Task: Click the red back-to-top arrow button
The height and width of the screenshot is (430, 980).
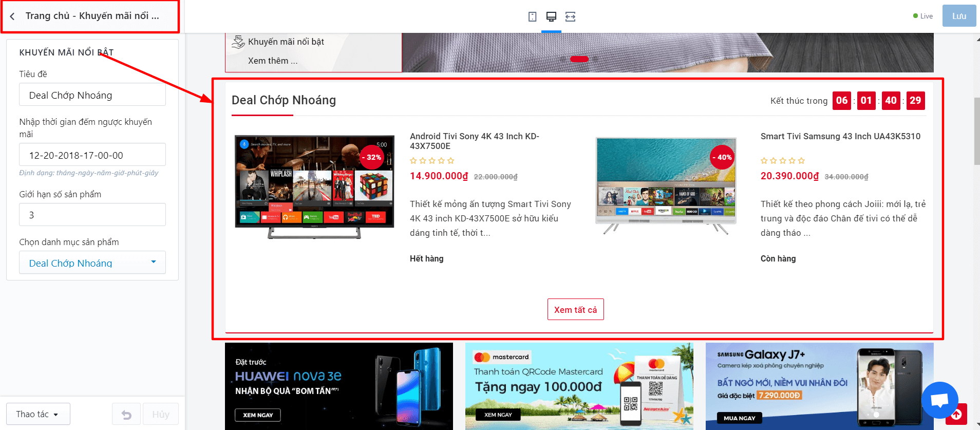Action: tap(957, 414)
